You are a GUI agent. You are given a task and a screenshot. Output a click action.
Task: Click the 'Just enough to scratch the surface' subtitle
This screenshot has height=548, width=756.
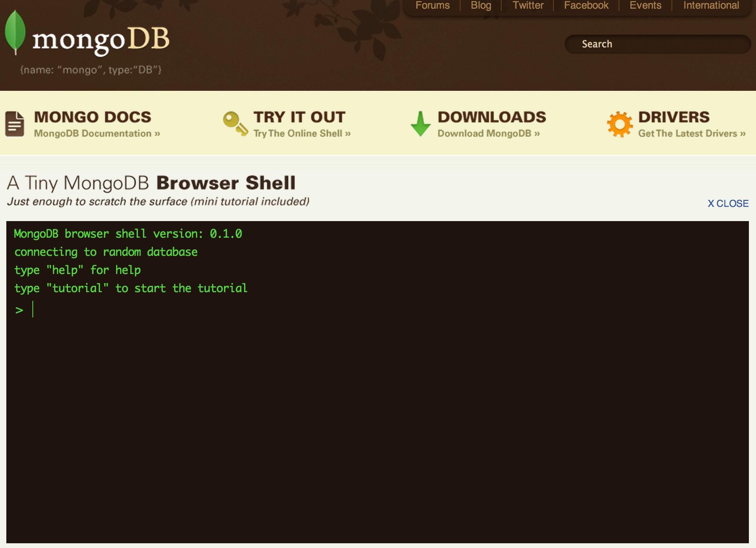[158, 201]
